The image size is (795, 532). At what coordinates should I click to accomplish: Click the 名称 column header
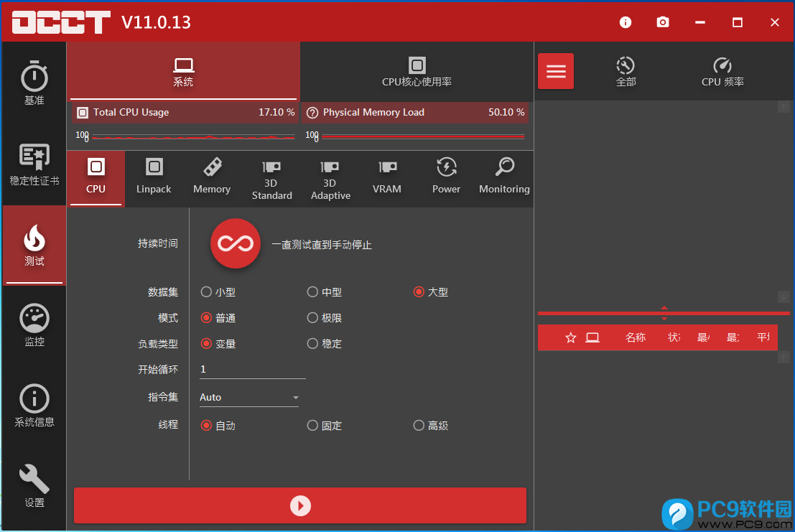(x=636, y=337)
